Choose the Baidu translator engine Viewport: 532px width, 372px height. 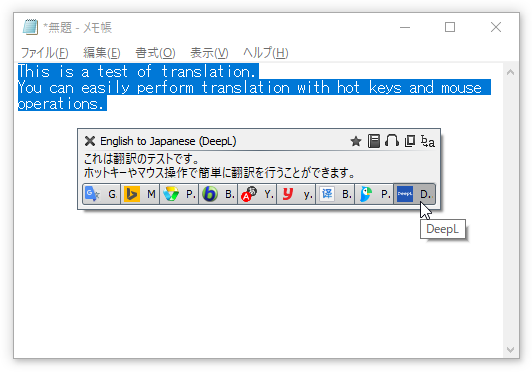tap(335, 194)
